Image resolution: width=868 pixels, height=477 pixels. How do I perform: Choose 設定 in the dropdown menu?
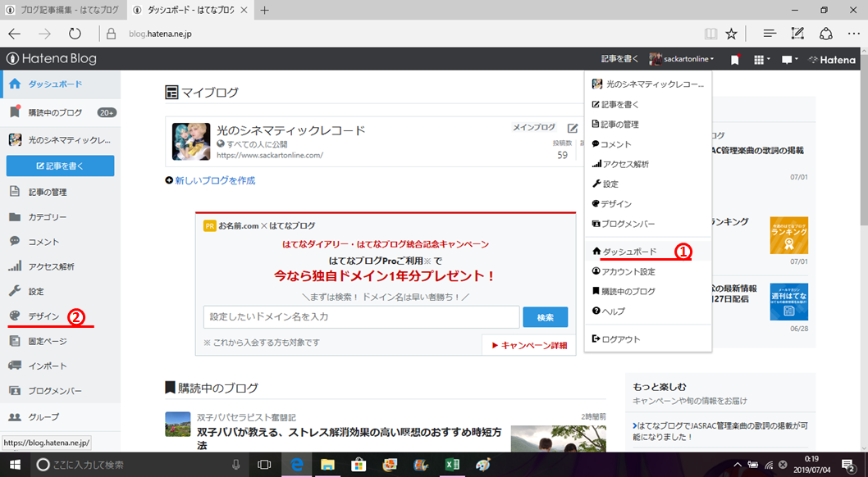point(647,184)
